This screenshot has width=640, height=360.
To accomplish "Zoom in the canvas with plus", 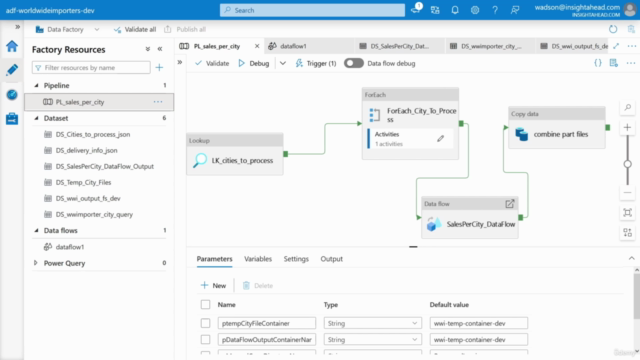I will coord(627,127).
